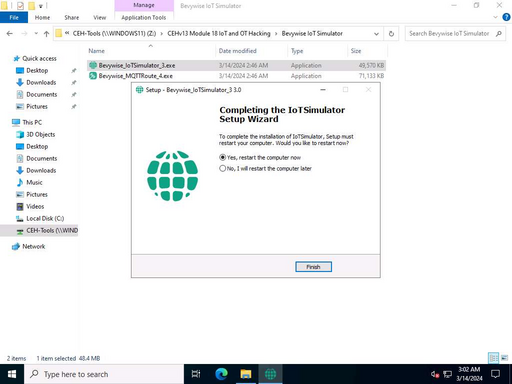The image size is (512, 384).
Task: Select CEH-Tools network drive in sidebar
Action: pos(39,230)
